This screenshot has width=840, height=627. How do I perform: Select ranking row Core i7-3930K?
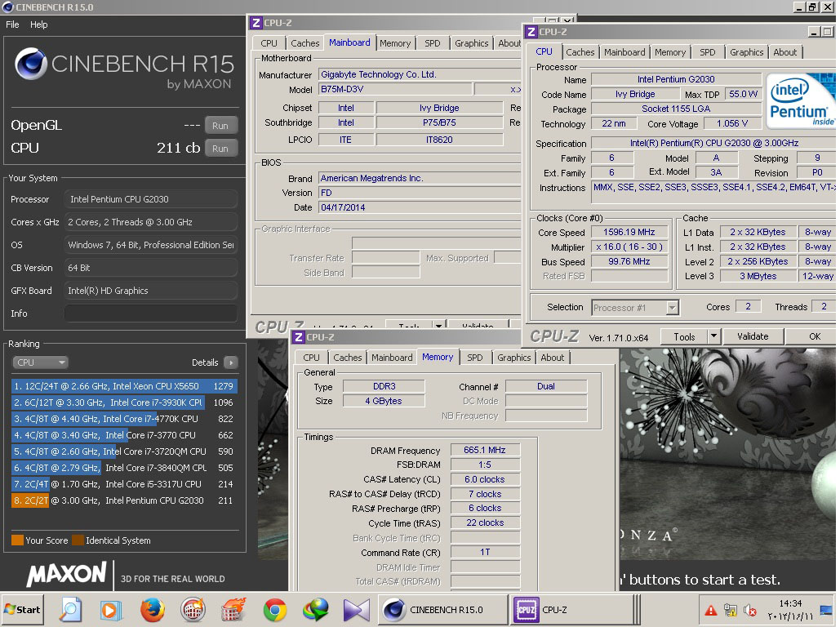[124, 402]
